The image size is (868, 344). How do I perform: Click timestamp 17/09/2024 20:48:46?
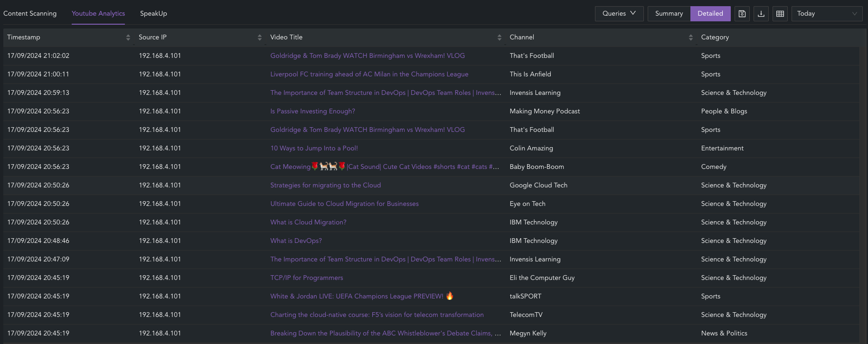(x=38, y=241)
